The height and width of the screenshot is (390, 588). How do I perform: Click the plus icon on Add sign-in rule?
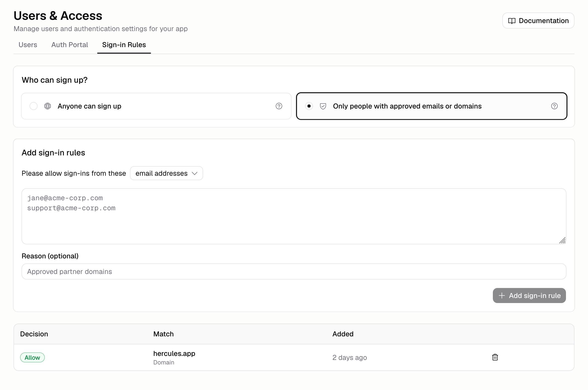[502, 296]
